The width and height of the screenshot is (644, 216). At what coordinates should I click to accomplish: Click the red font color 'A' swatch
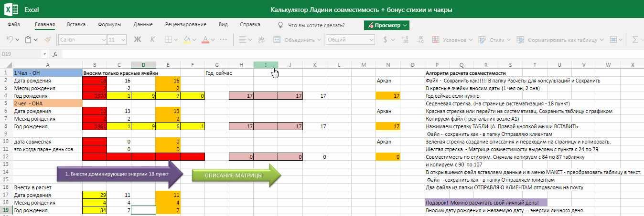tap(205, 40)
